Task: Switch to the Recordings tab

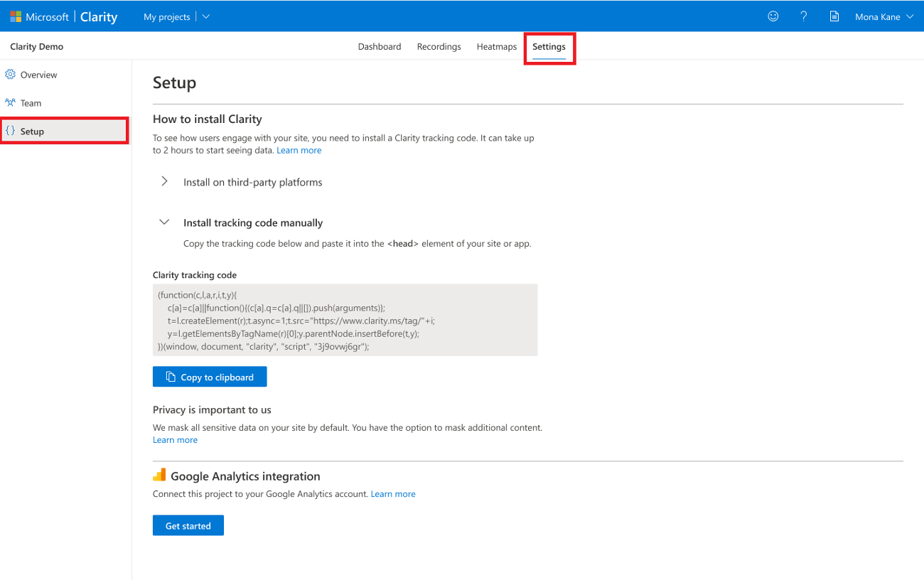Action: (x=439, y=46)
